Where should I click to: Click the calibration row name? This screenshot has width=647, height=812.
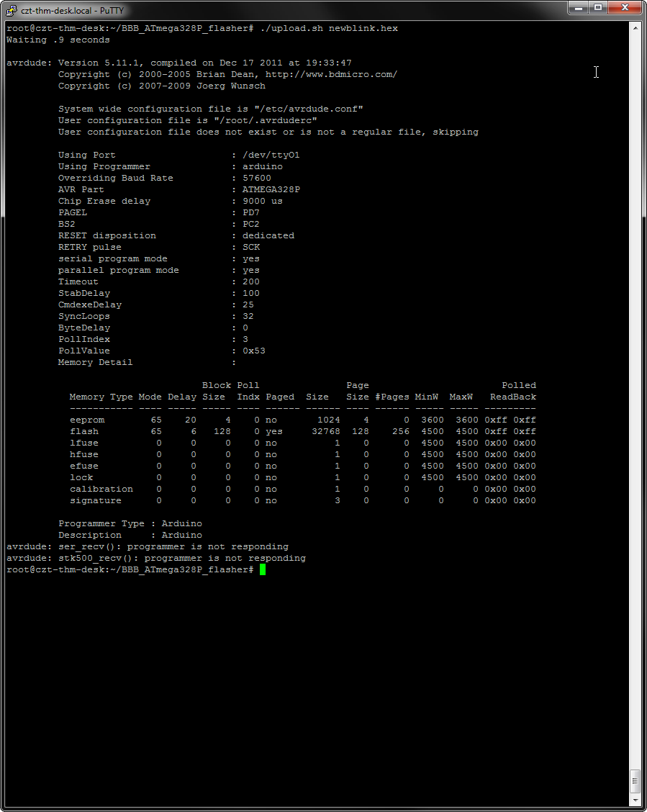click(101, 490)
